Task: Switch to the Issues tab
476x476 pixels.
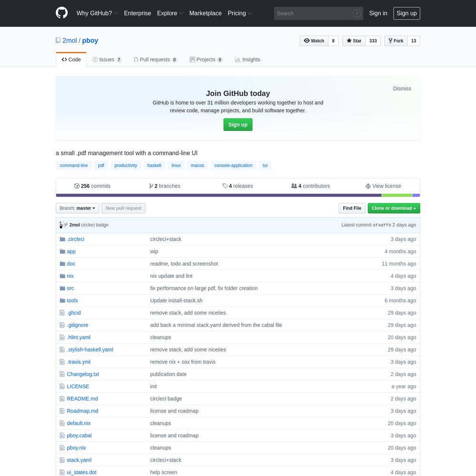Action: (x=107, y=59)
